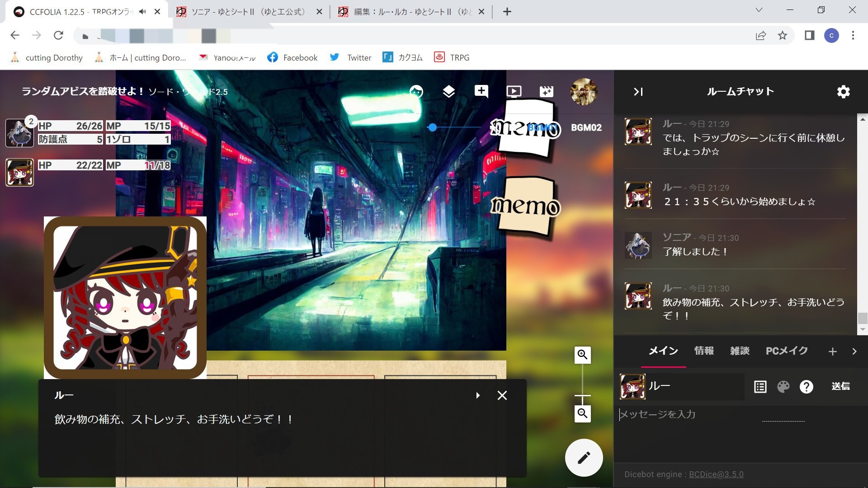Switch to the 情報 chat tab
Viewport: 868px width, 488px height.
704,351
